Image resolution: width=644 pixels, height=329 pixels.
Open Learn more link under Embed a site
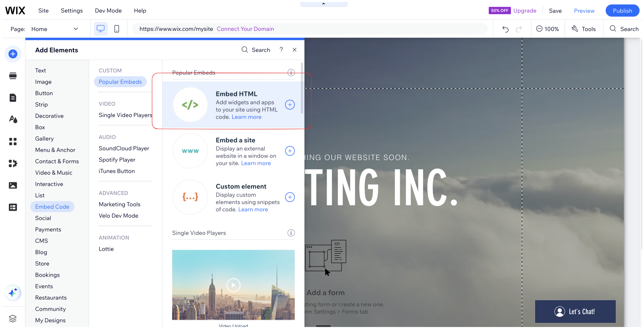click(256, 163)
